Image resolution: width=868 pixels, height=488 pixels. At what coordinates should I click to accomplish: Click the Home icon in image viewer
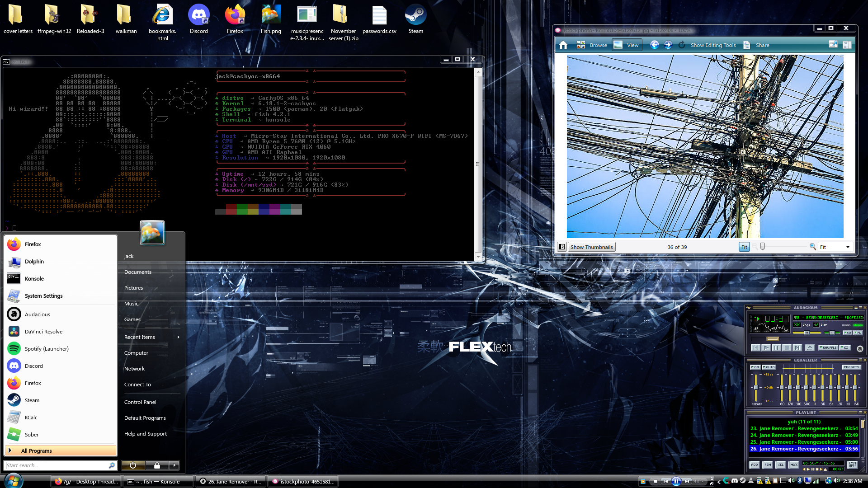[563, 45]
